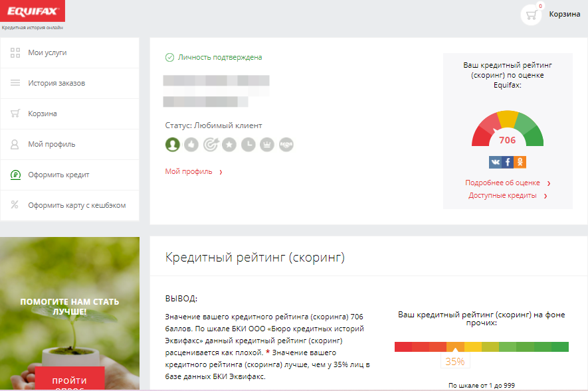Image resolution: width=588 pixels, height=391 pixels.
Task: Click the star status badge
Action: pyautogui.click(x=229, y=144)
